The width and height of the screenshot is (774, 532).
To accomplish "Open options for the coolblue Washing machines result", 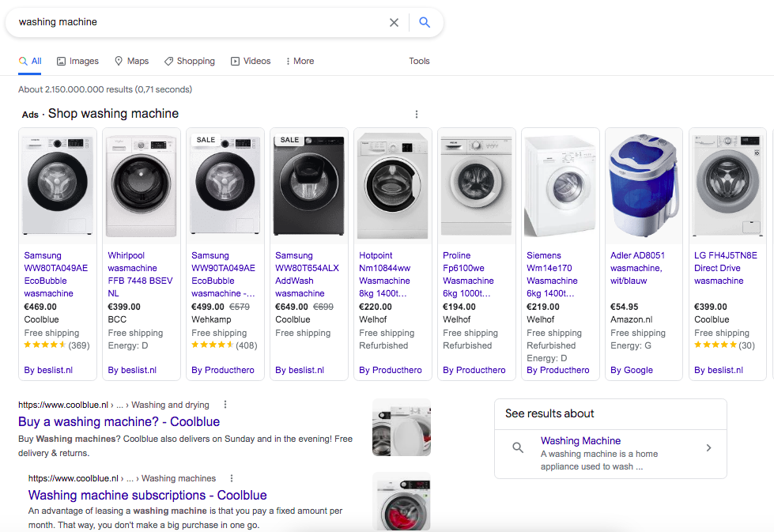I will click(x=232, y=478).
